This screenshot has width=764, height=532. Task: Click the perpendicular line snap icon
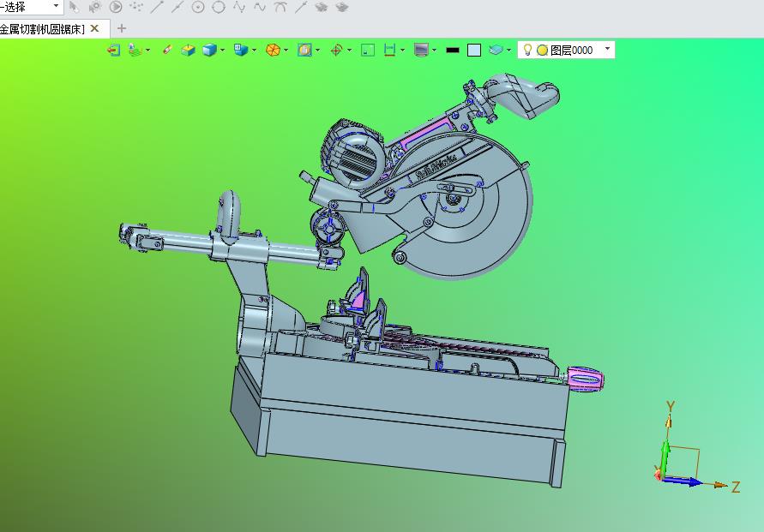click(x=301, y=7)
